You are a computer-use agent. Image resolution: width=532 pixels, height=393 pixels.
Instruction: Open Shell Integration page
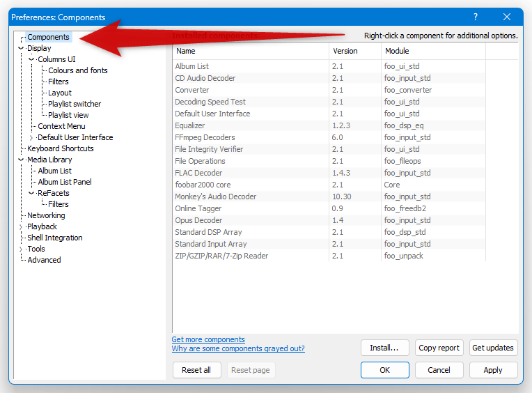55,238
